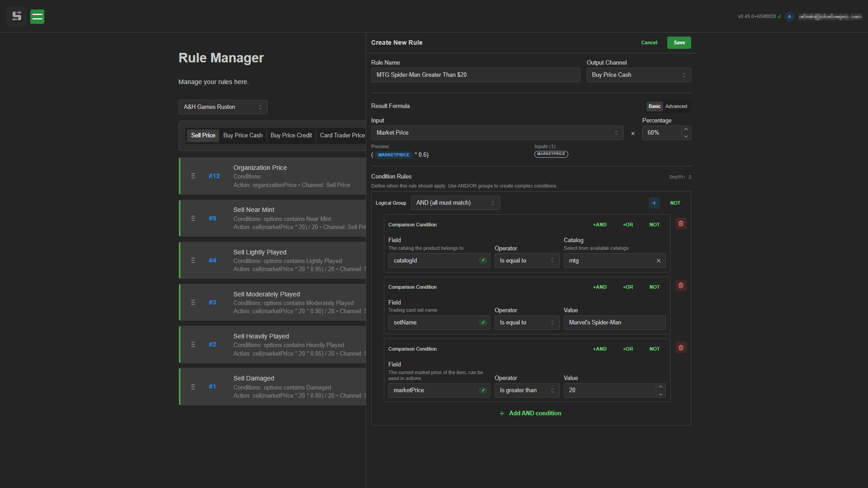The height and width of the screenshot is (488, 868).
Task: Increase the Percentage value stepper
Action: coord(685,130)
